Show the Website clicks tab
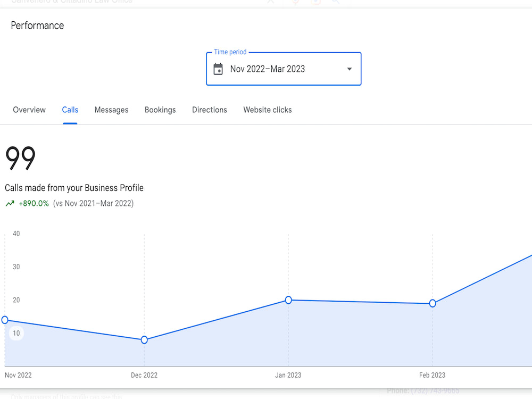This screenshot has height=399, width=532. 268,110
